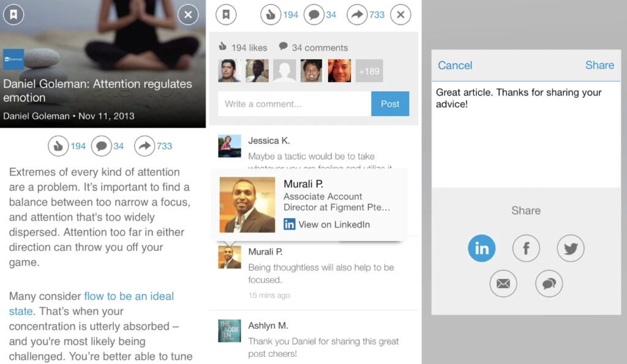
Task: Close the article with the X over the photo
Action: (188, 15)
